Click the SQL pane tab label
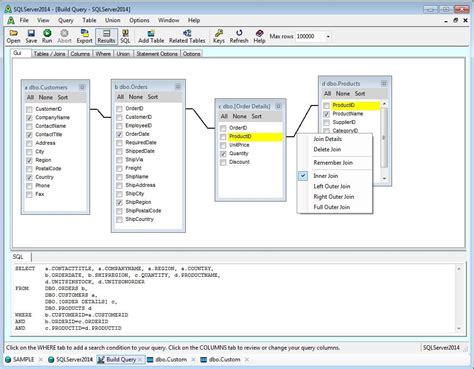474x369 pixels. click(x=18, y=257)
